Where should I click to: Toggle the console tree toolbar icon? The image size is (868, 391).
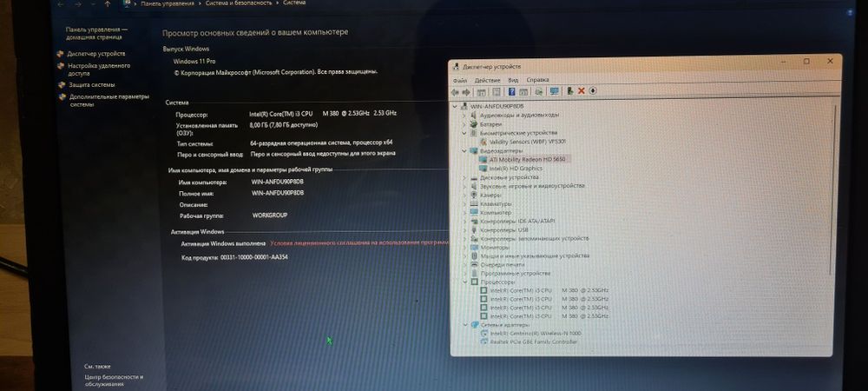point(482,92)
